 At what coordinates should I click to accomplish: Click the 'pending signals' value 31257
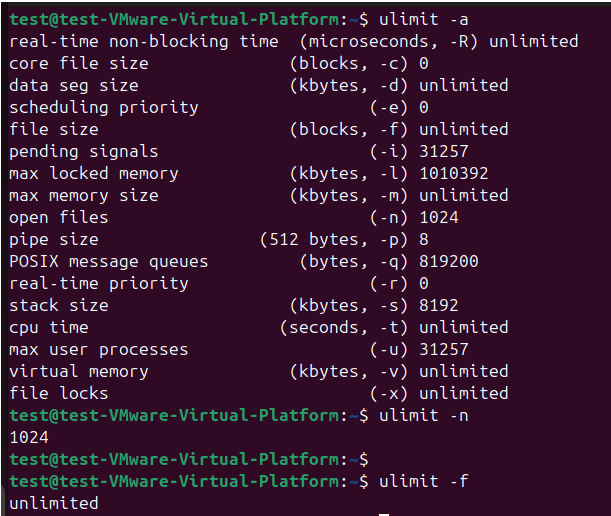click(443, 152)
